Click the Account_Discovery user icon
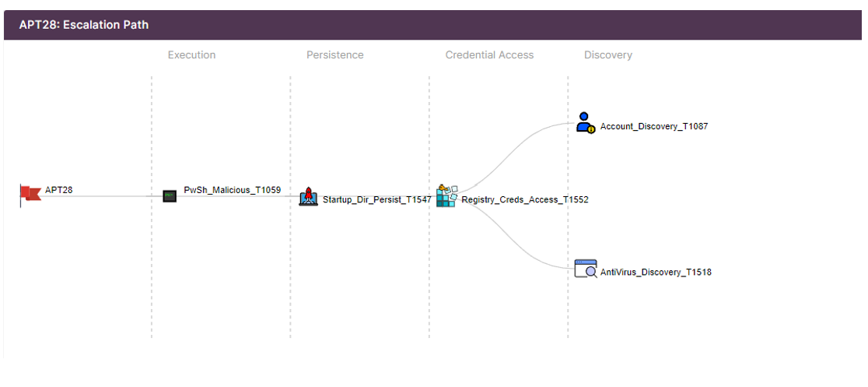Image resolution: width=868 pixels, height=387 pixels. click(x=585, y=123)
